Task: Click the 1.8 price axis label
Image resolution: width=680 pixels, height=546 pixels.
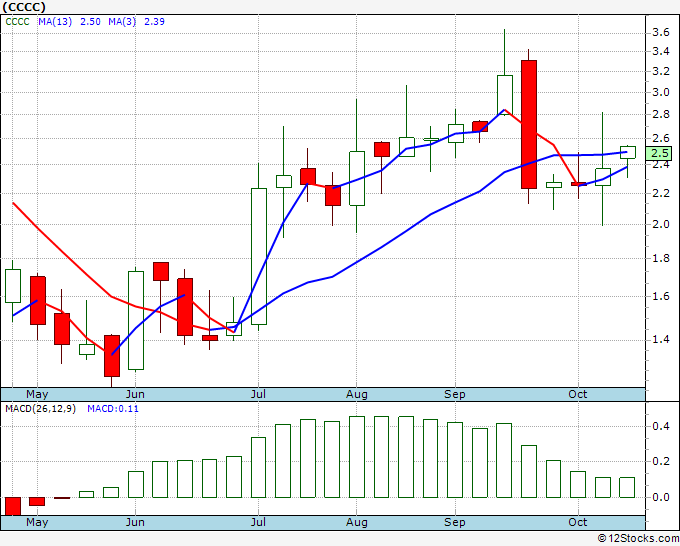Action: [660, 259]
